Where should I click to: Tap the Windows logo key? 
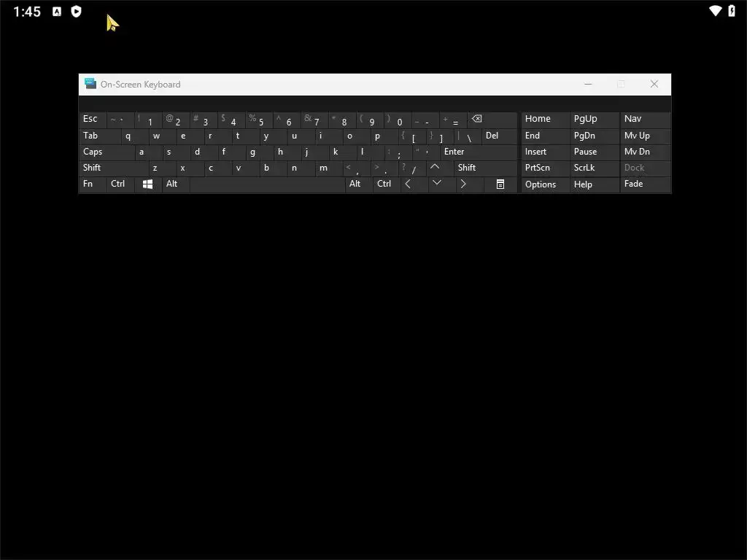coord(147,184)
